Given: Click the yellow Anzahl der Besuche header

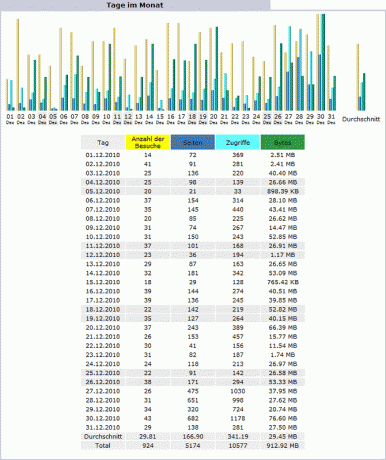Looking at the screenshot, I should tap(148, 142).
